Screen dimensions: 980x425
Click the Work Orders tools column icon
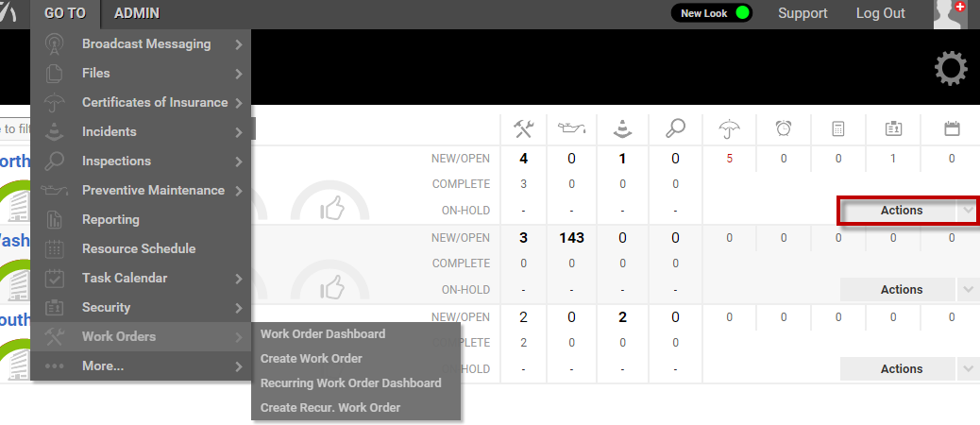pos(523,128)
